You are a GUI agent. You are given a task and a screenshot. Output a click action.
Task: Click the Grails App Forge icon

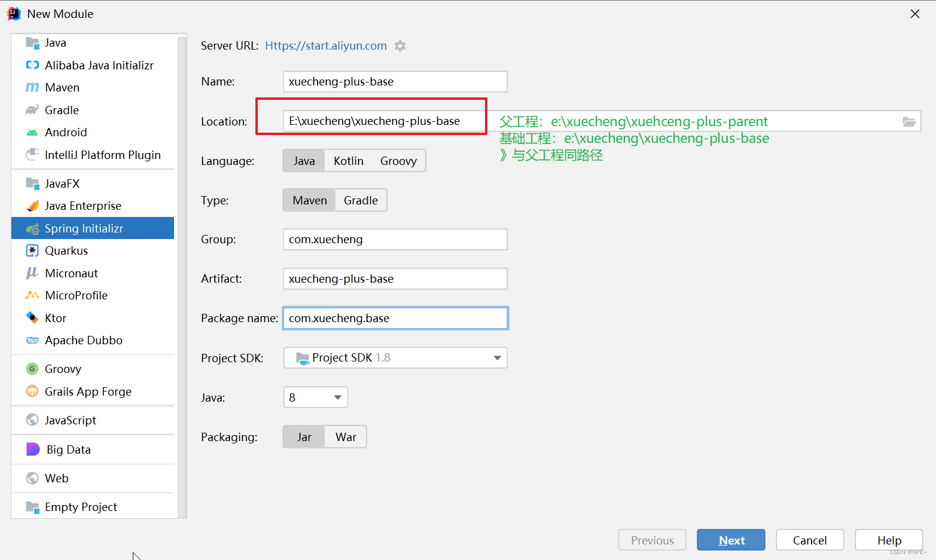pyautogui.click(x=32, y=391)
